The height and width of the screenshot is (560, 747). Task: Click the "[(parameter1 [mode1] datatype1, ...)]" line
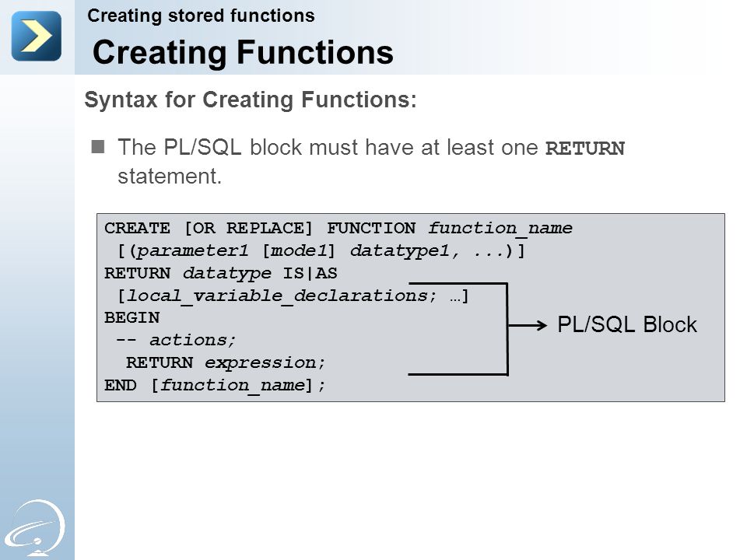[x=321, y=250]
